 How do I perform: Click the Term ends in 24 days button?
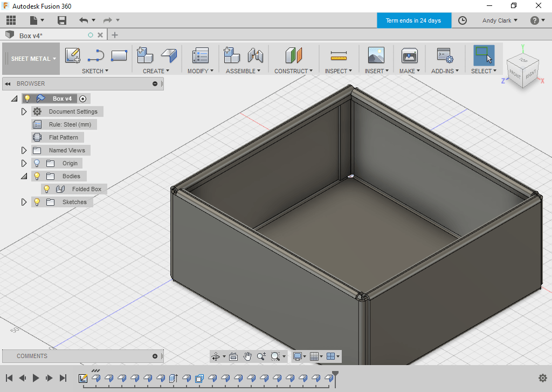414,20
